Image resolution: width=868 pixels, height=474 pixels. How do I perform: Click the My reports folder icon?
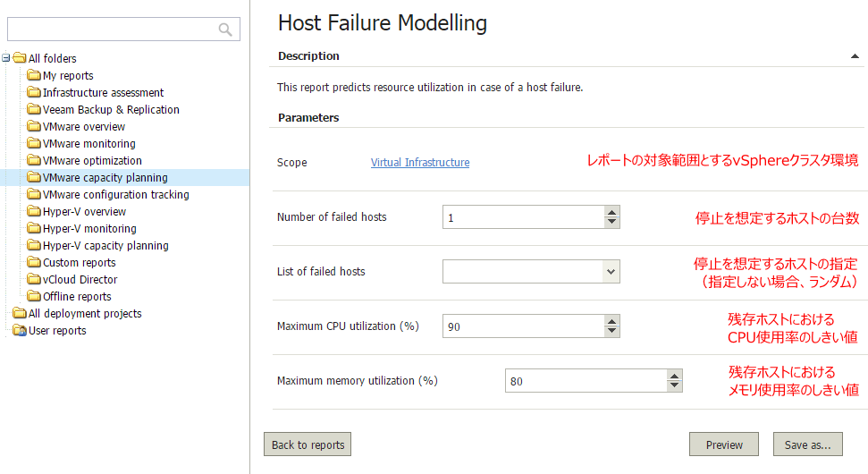(x=34, y=75)
